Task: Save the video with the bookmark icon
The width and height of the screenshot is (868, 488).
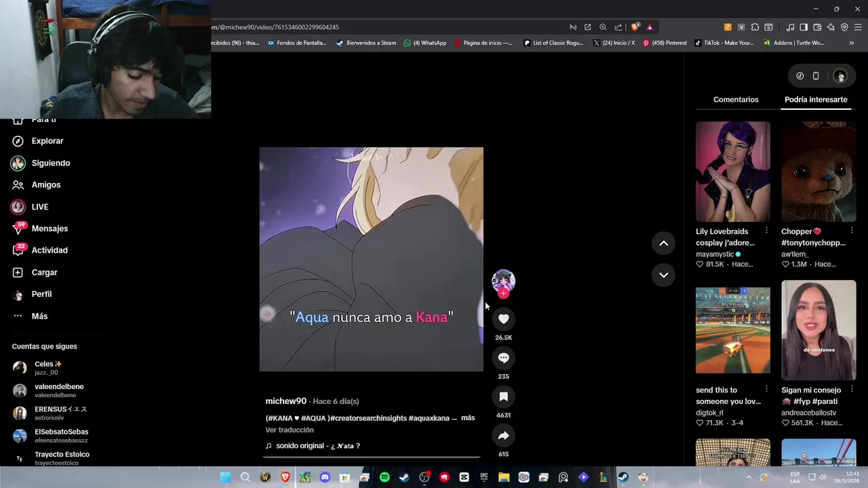Action: 503,396
